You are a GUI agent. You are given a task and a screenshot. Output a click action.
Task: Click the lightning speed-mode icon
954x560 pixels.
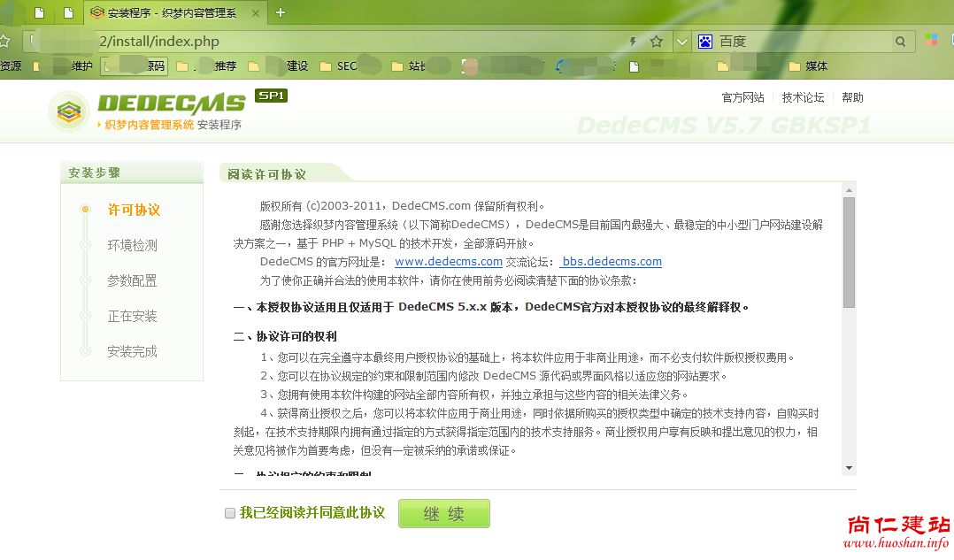coord(633,42)
